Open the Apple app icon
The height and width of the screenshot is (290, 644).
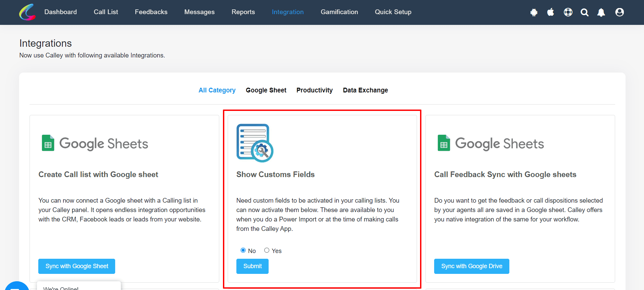click(551, 12)
